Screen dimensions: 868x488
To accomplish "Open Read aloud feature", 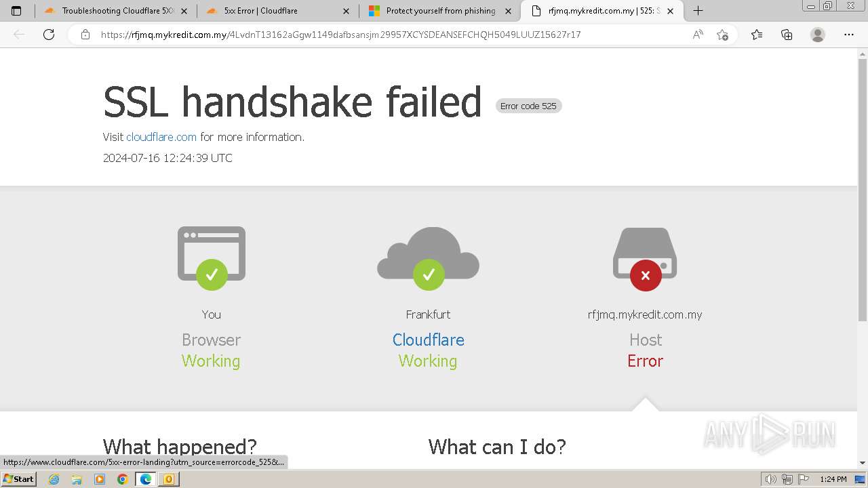I will point(698,35).
